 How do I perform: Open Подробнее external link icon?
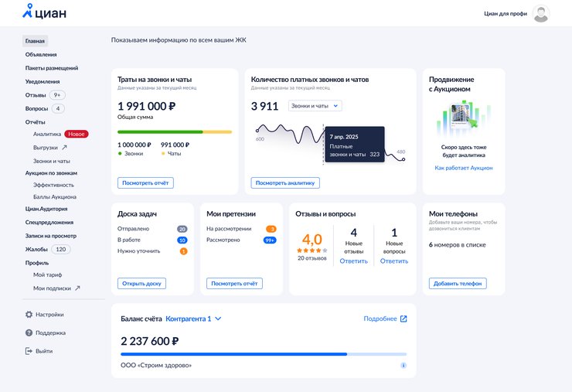point(403,319)
